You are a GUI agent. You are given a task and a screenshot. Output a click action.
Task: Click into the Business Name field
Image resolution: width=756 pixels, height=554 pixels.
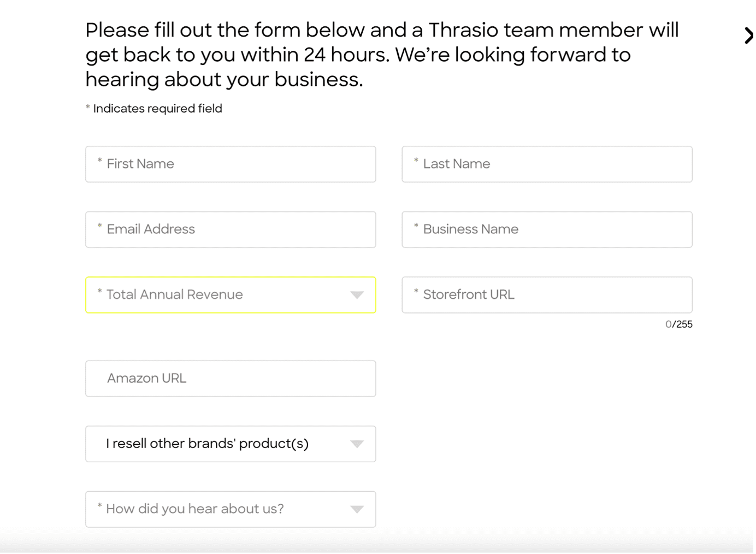[x=547, y=229]
